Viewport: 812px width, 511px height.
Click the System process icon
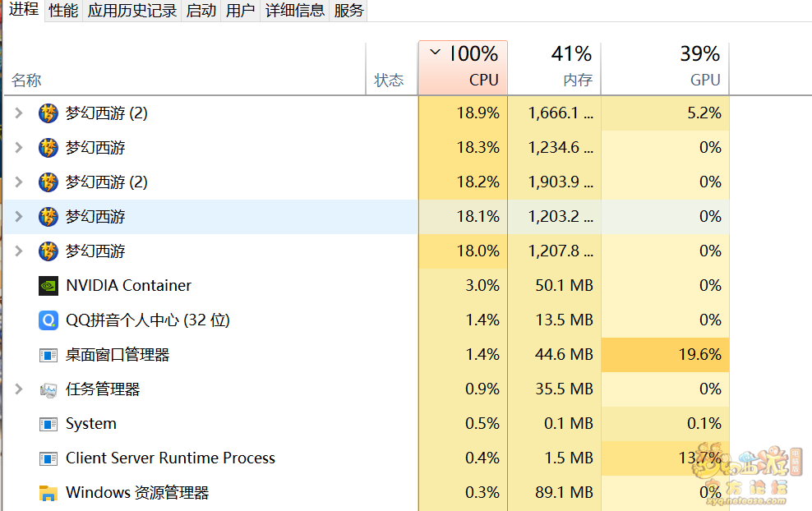[48, 424]
